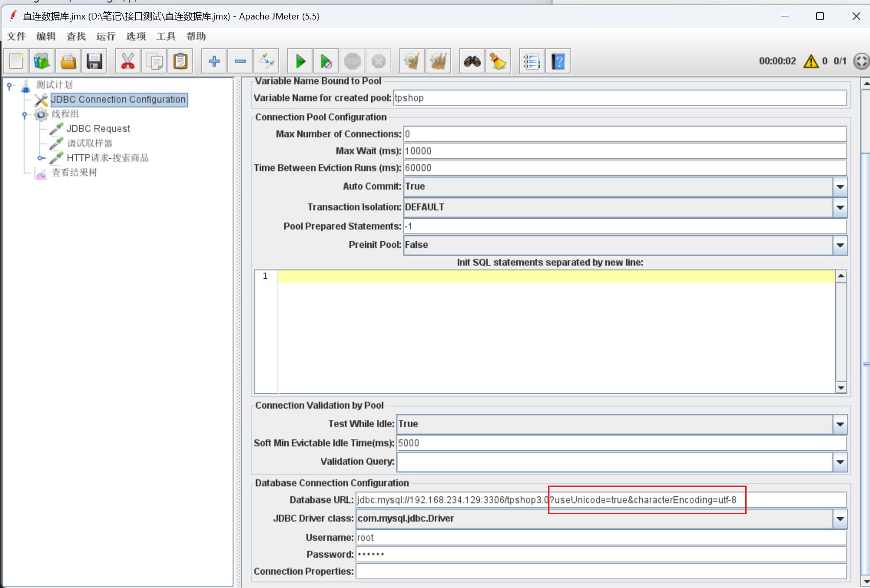Click the Variable Name for created pool field

click(620, 98)
